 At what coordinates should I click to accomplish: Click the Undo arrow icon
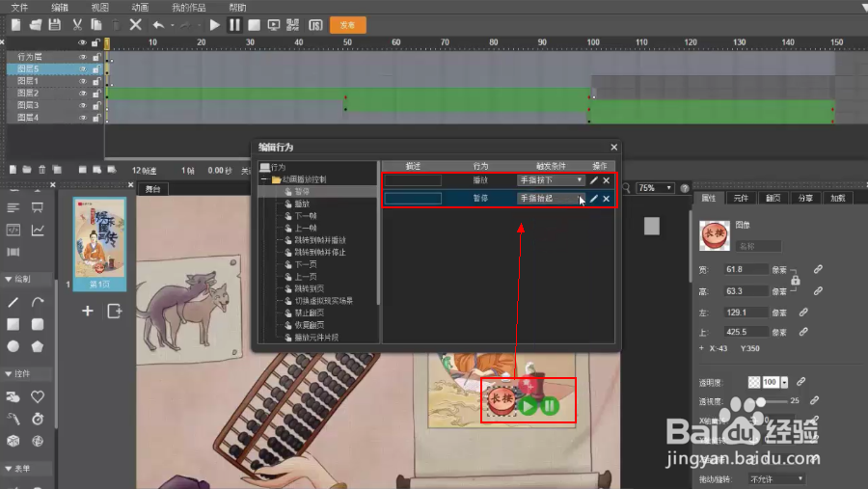[x=158, y=25]
